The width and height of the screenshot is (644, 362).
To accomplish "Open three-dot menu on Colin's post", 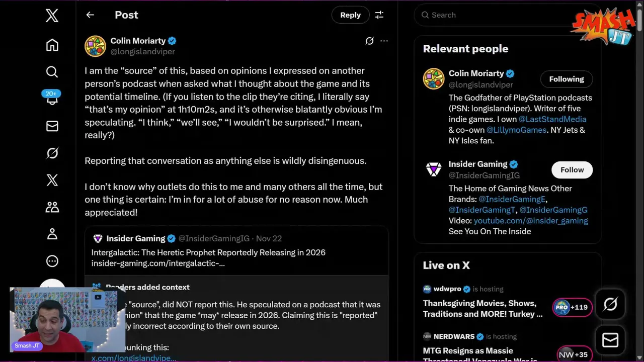I will click(x=384, y=41).
